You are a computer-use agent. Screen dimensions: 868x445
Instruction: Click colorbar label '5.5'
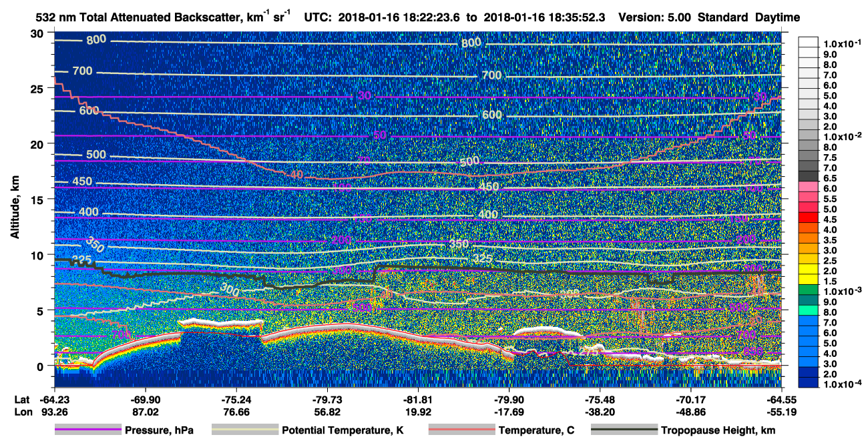pyautogui.click(x=830, y=199)
